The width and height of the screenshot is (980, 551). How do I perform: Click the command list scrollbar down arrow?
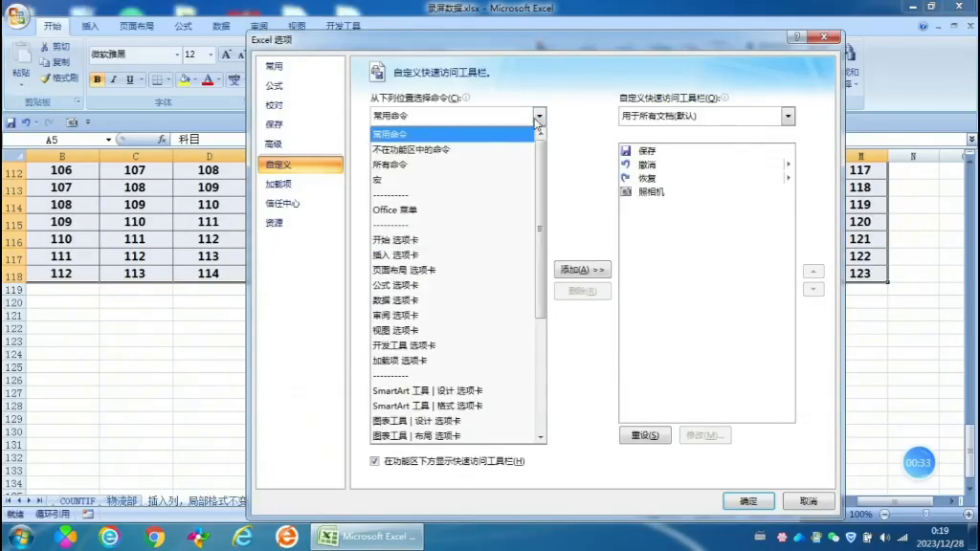(541, 437)
